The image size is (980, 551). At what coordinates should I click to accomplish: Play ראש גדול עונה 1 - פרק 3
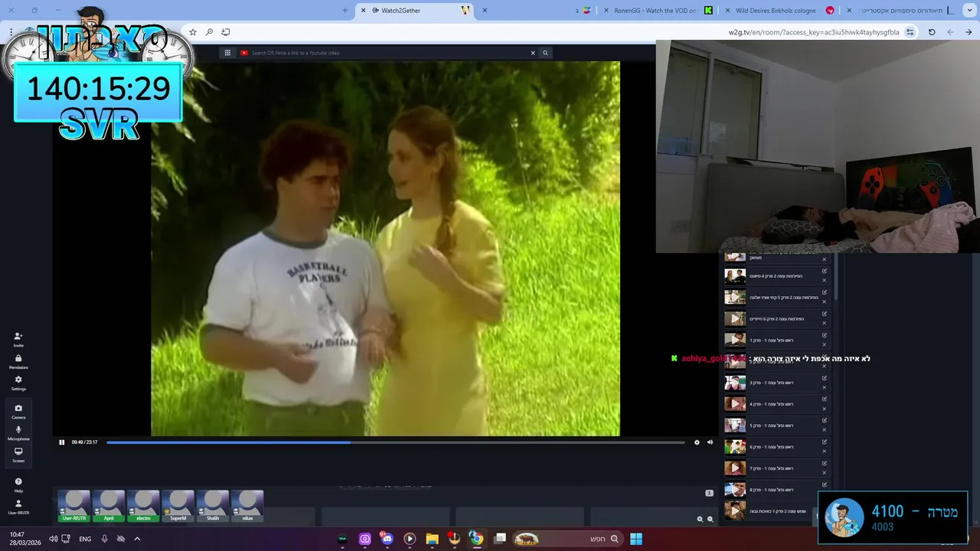coord(735,383)
